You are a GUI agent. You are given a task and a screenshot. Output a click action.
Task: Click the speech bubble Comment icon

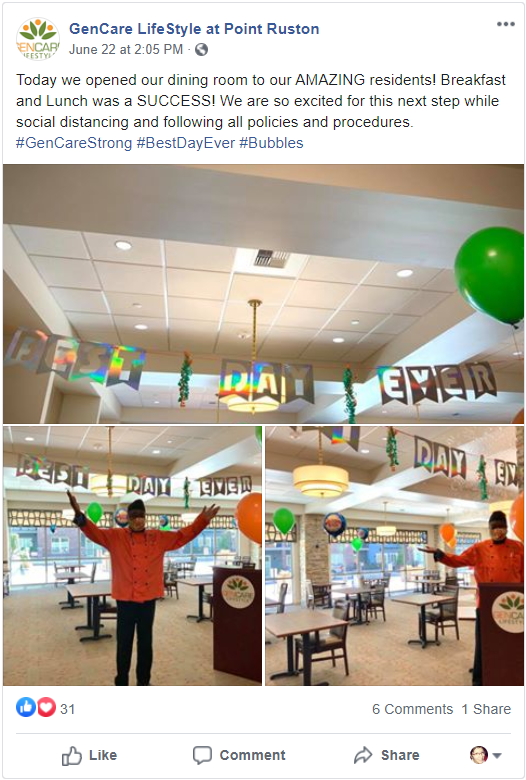pos(202,755)
